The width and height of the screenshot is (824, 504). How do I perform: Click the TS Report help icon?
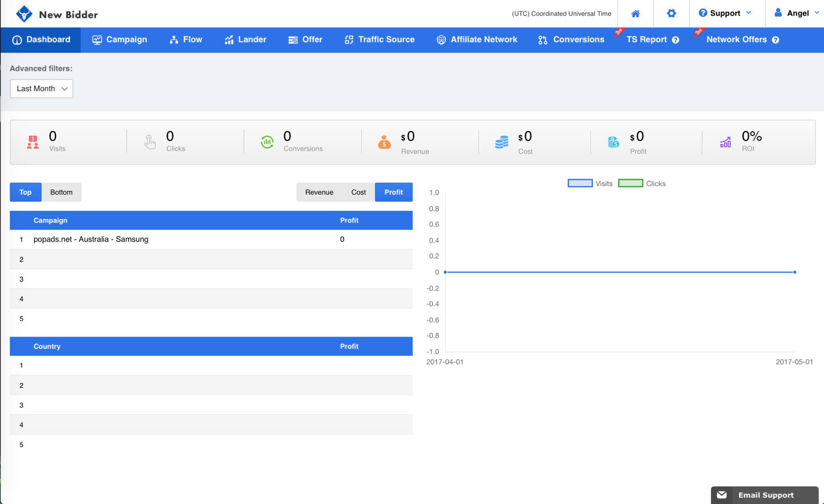point(676,40)
